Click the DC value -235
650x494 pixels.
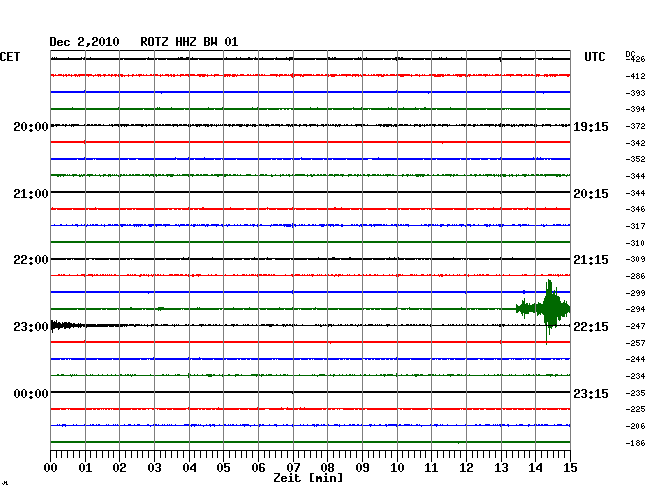point(635,393)
